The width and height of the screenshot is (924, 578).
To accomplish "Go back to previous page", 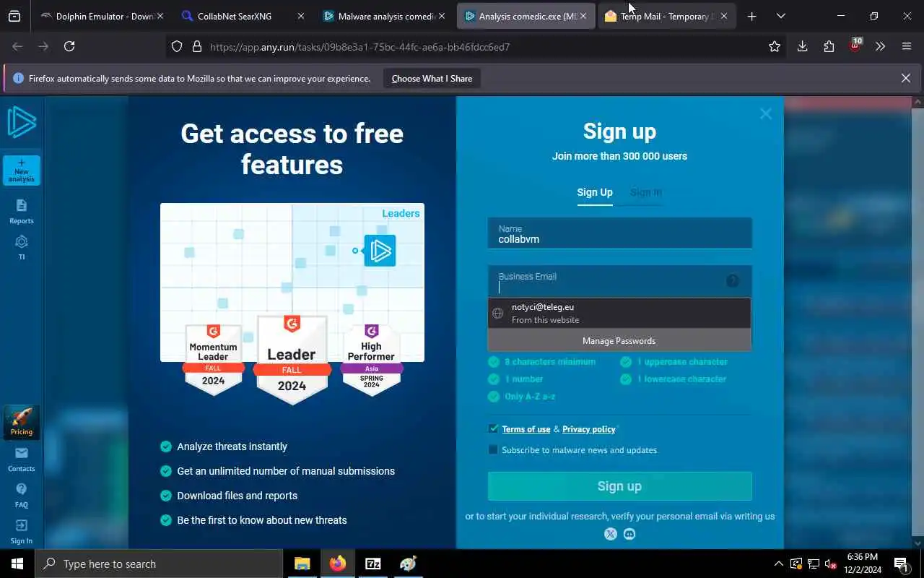I will (x=17, y=46).
